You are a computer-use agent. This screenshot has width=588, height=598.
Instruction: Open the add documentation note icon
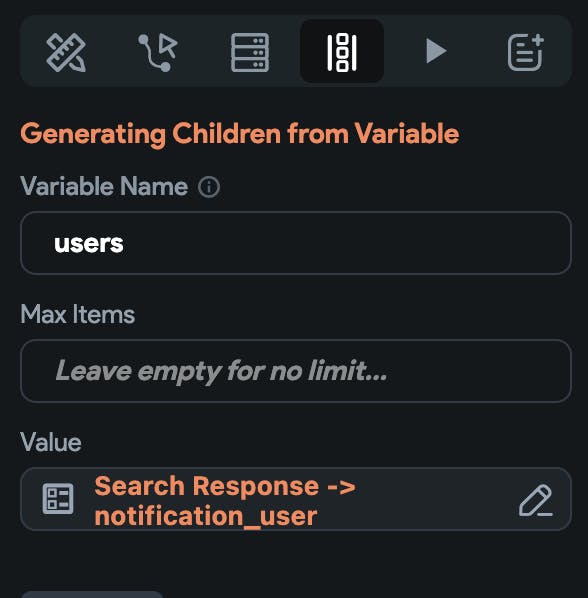coord(525,52)
